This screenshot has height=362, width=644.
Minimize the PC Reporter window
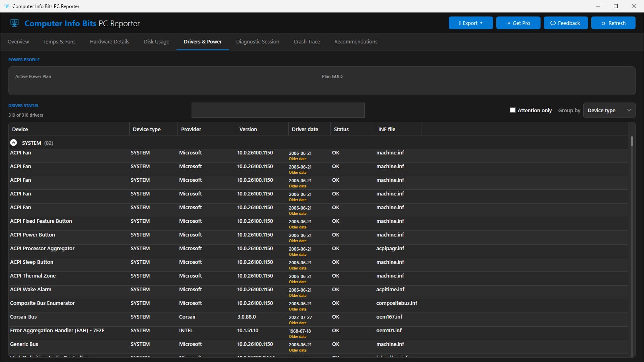click(x=597, y=6)
